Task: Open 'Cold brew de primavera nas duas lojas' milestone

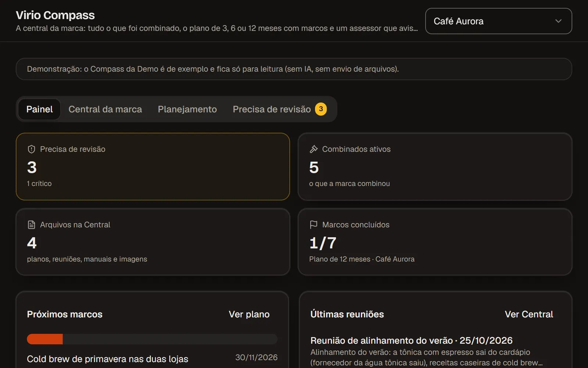Action: click(108, 359)
